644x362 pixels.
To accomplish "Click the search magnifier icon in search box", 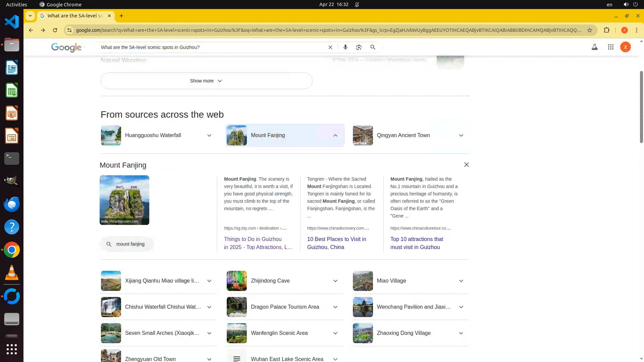I will click(x=373, y=47).
